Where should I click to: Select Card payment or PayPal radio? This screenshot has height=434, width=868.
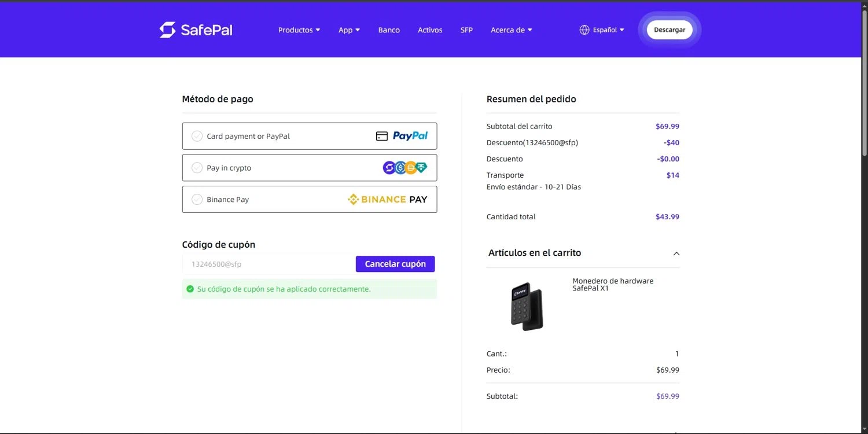coord(197,136)
